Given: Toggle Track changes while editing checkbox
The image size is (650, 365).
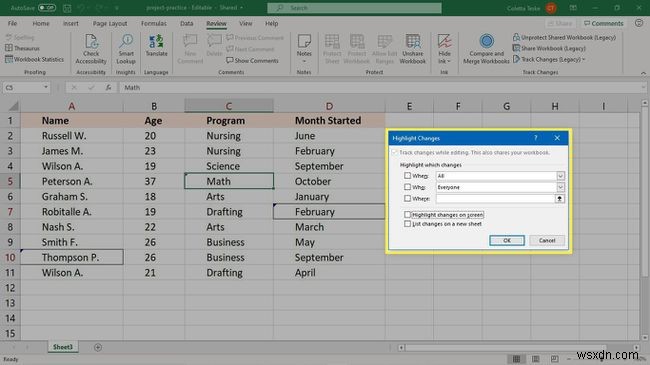Looking at the screenshot, I should click(x=395, y=153).
